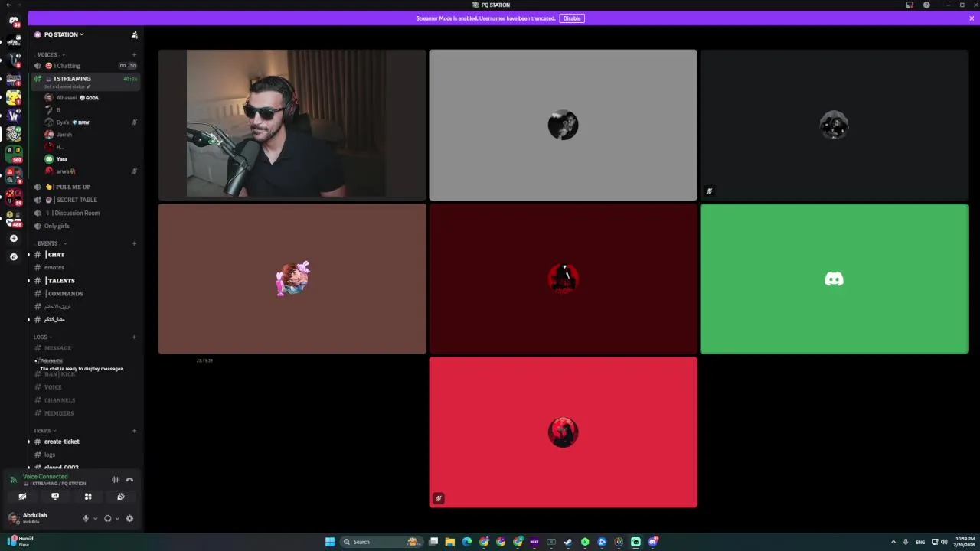Focus the webcam video tile
This screenshot has height=551, width=980.
(292, 125)
